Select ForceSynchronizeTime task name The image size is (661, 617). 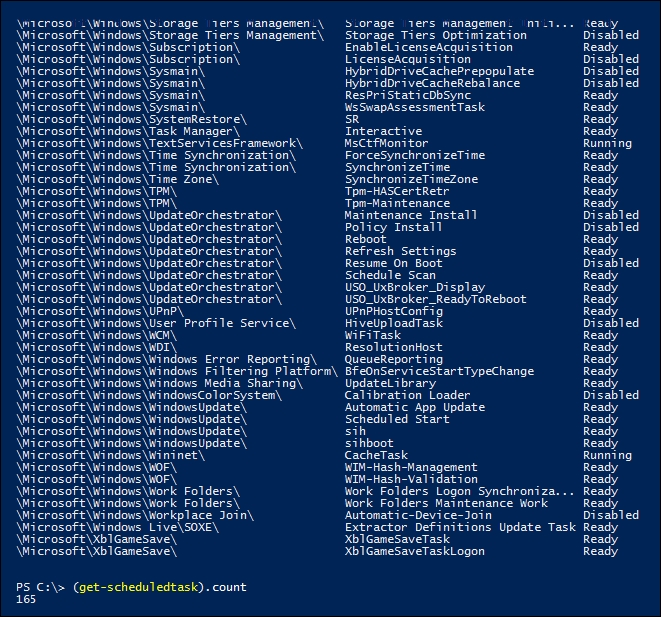(415, 155)
